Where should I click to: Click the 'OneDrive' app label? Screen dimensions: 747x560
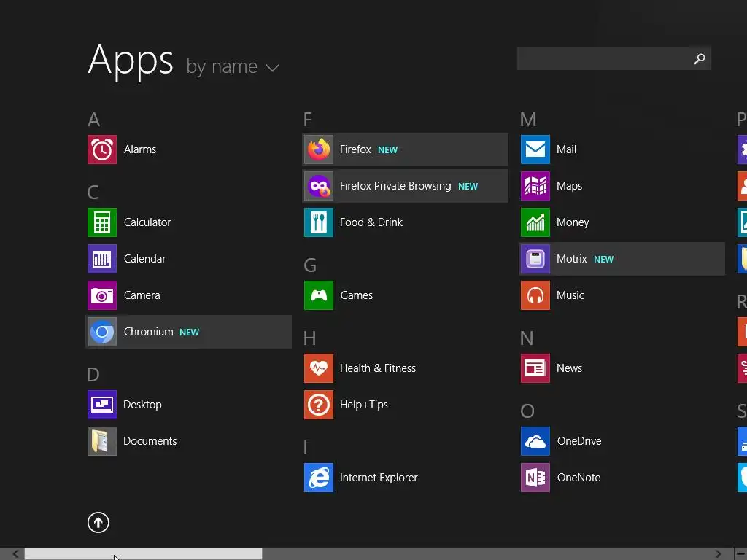click(579, 441)
